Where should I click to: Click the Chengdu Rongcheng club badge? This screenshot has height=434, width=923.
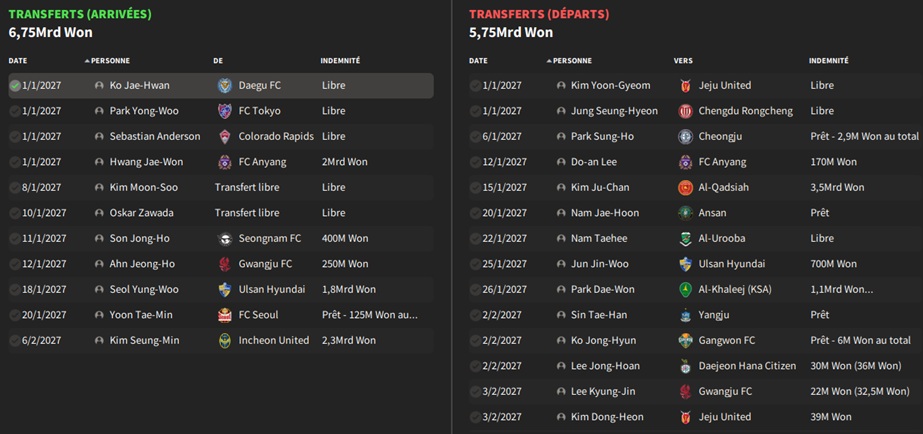tap(685, 111)
